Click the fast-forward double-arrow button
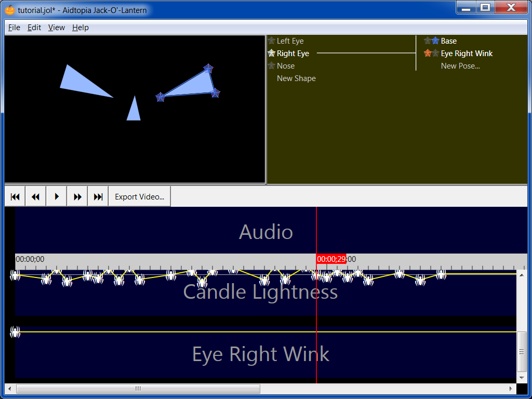The height and width of the screenshot is (399, 532). point(77,196)
